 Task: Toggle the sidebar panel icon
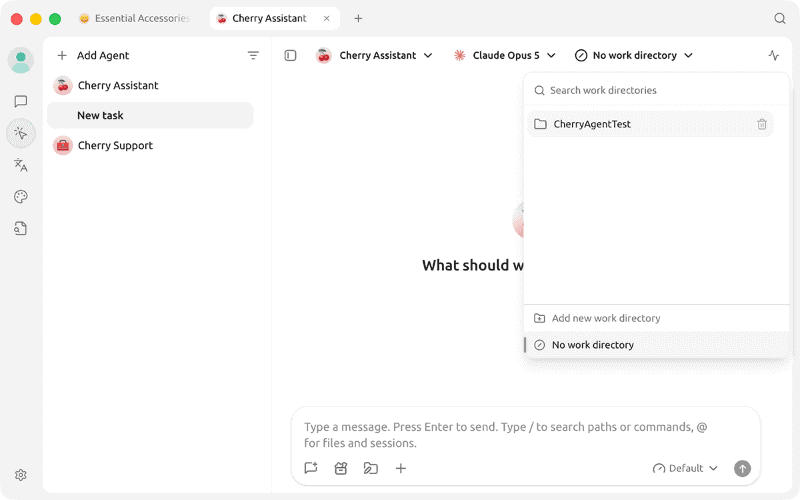coord(290,55)
